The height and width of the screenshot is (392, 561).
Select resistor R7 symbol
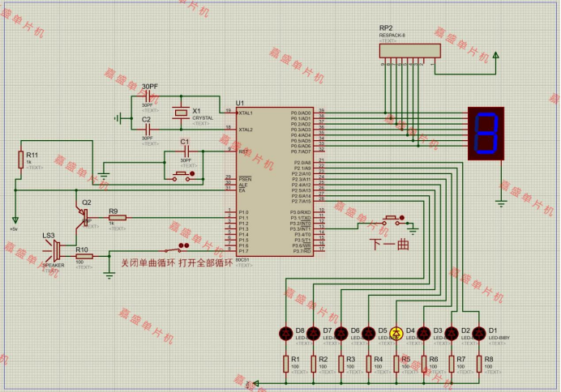click(452, 364)
